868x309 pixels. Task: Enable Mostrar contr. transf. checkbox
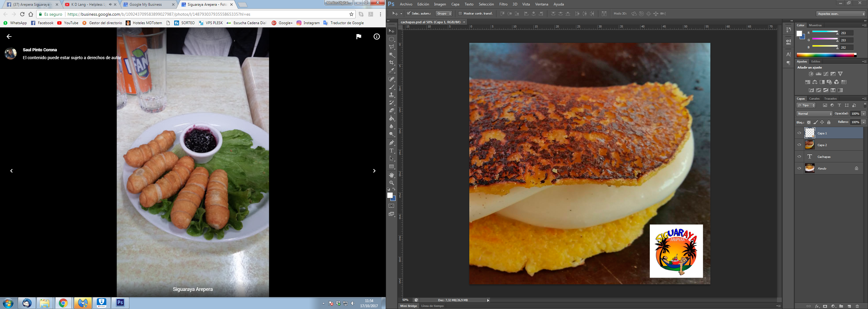(460, 14)
